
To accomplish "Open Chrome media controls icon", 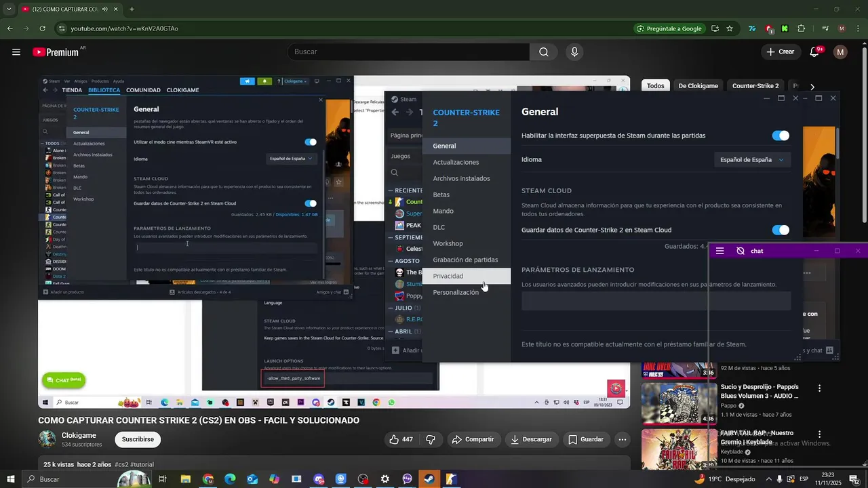I will pyautogui.click(x=825, y=28).
